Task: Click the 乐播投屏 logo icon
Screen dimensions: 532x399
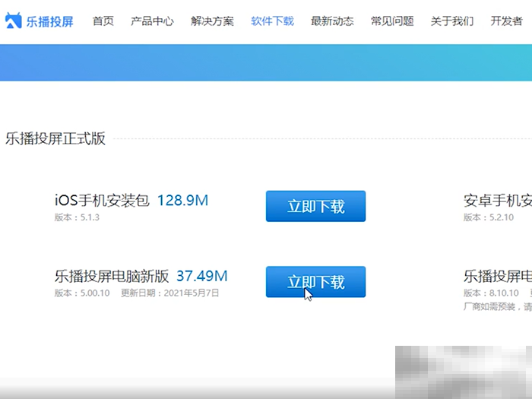Action: click(13, 21)
